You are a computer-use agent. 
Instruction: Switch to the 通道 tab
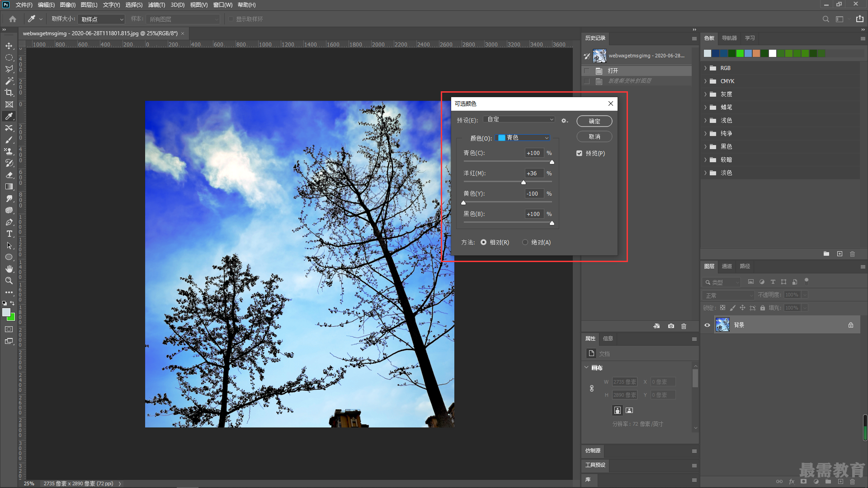point(726,266)
